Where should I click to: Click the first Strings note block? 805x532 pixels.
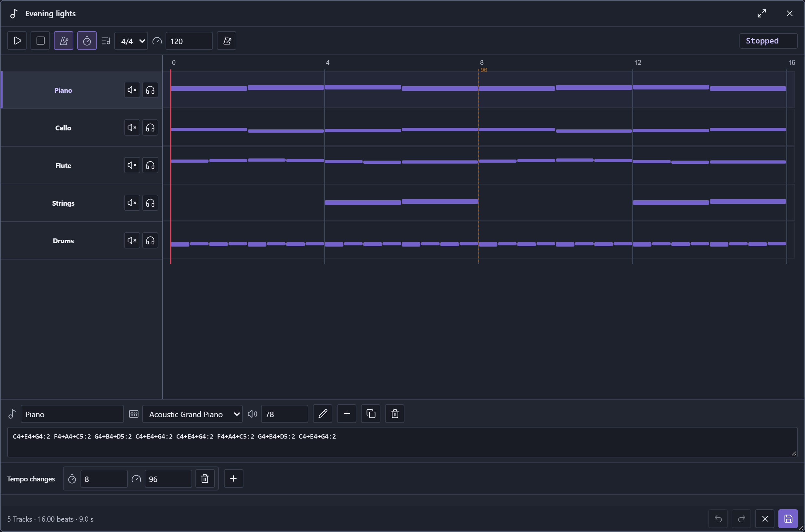[x=363, y=202]
